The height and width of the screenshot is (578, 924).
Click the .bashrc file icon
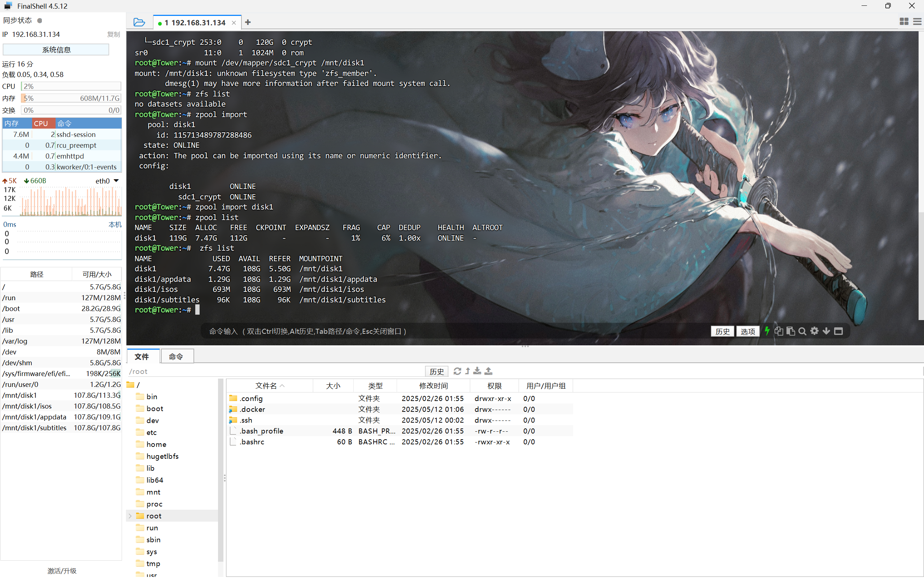pos(233,441)
